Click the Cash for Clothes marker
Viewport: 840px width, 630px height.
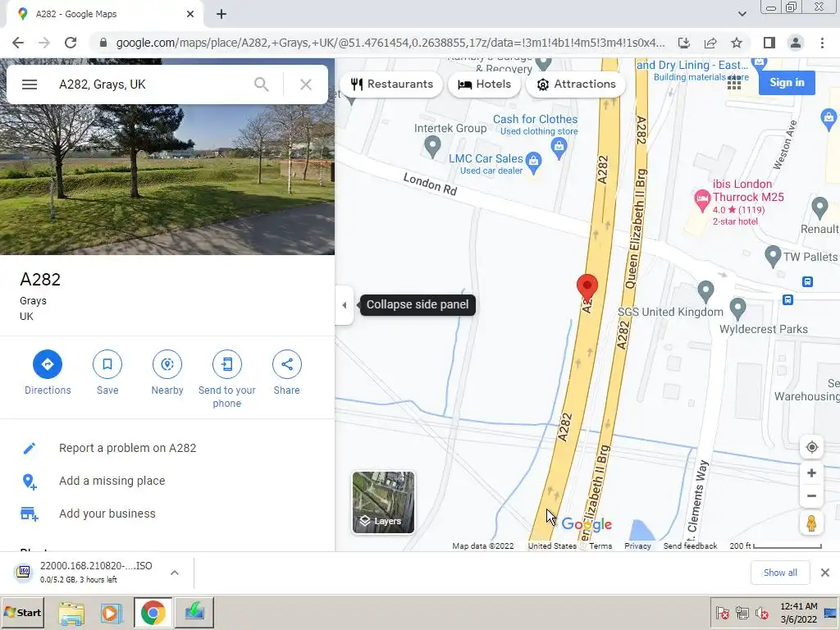pyautogui.click(x=559, y=148)
